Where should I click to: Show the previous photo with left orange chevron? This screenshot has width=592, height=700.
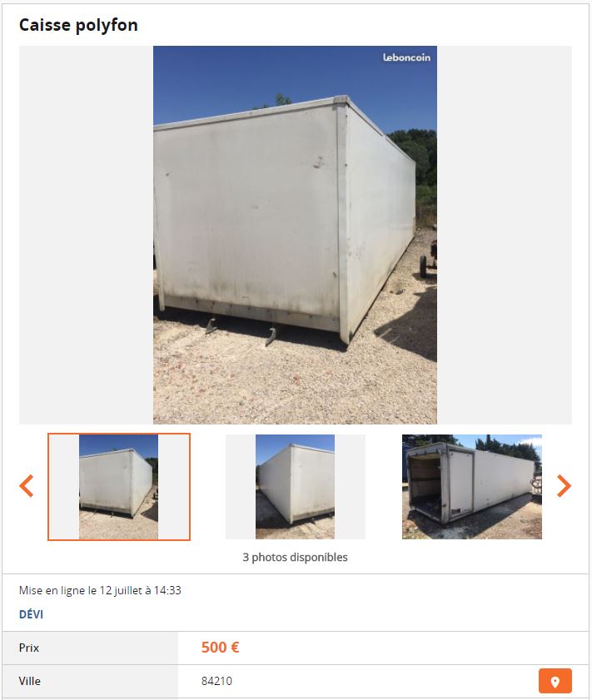click(x=27, y=486)
